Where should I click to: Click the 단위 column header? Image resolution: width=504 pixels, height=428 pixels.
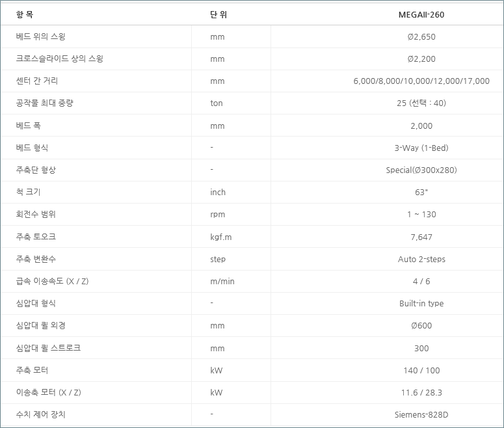(219, 14)
